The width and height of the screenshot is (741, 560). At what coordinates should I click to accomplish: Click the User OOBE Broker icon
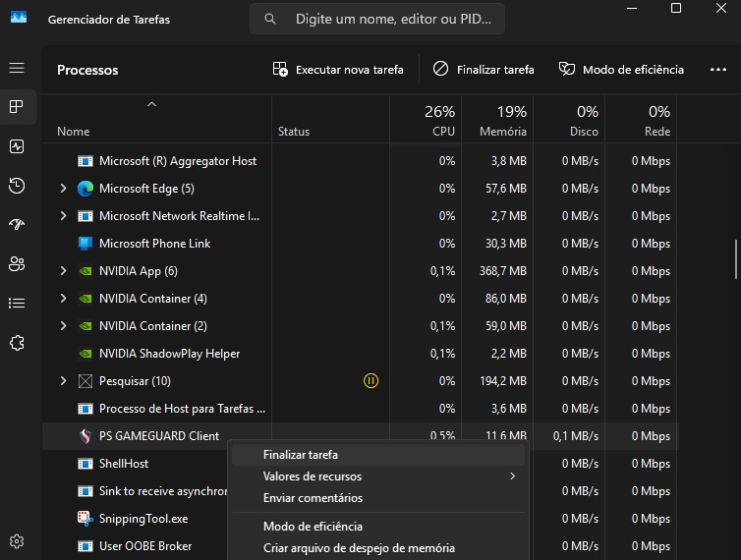coord(85,546)
